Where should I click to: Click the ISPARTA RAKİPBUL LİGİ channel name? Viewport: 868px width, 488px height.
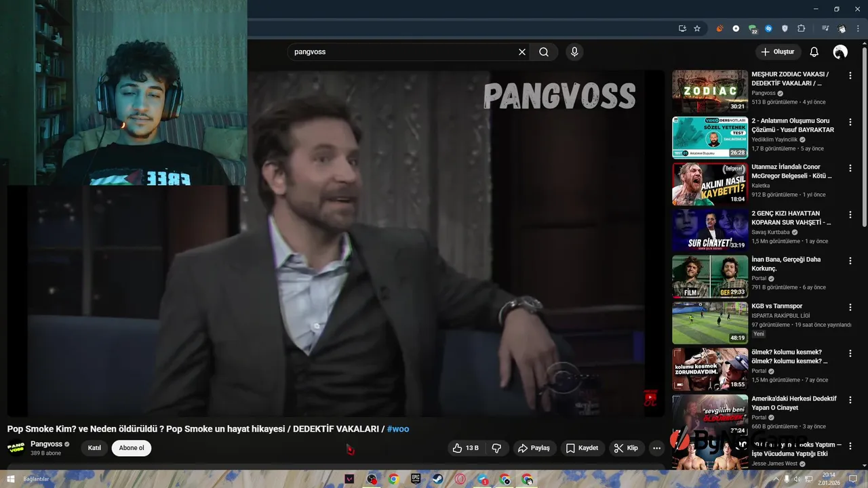click(781, 315)
